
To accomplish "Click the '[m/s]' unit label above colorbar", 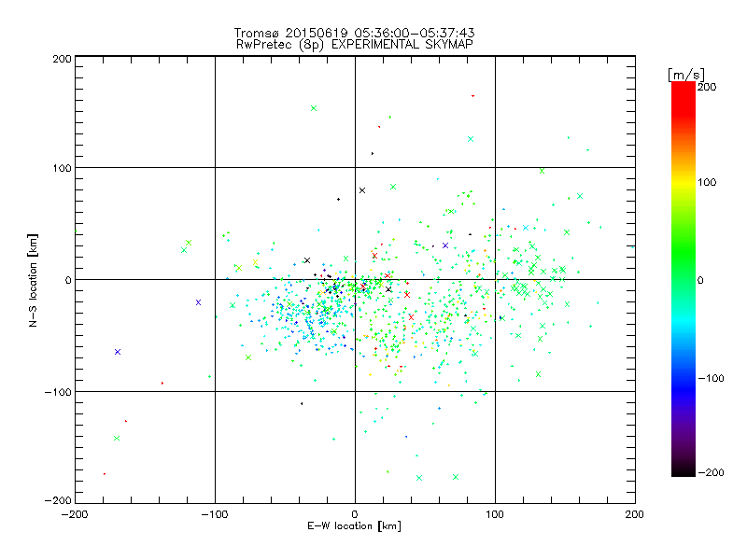I will tap(686, 75).
